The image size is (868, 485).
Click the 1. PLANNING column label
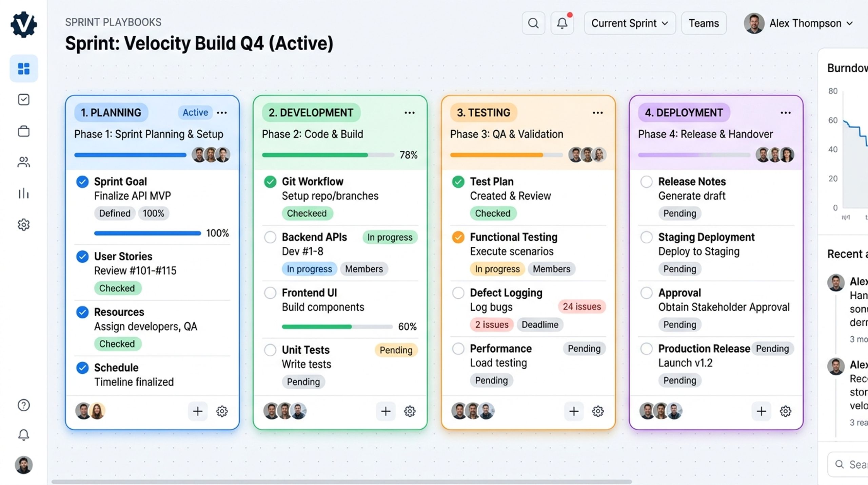tap(111, 112)
